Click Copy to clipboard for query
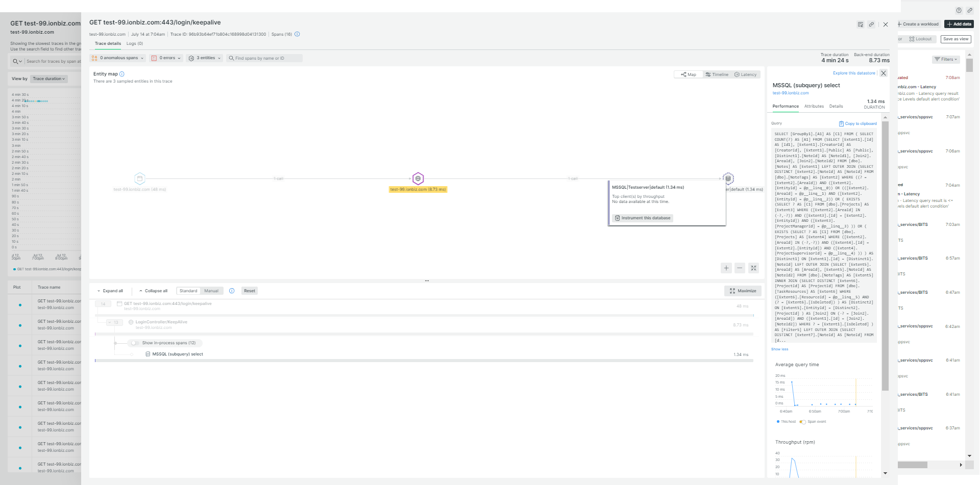The height and width of the screenshot is (485, 980). (857, 123)
